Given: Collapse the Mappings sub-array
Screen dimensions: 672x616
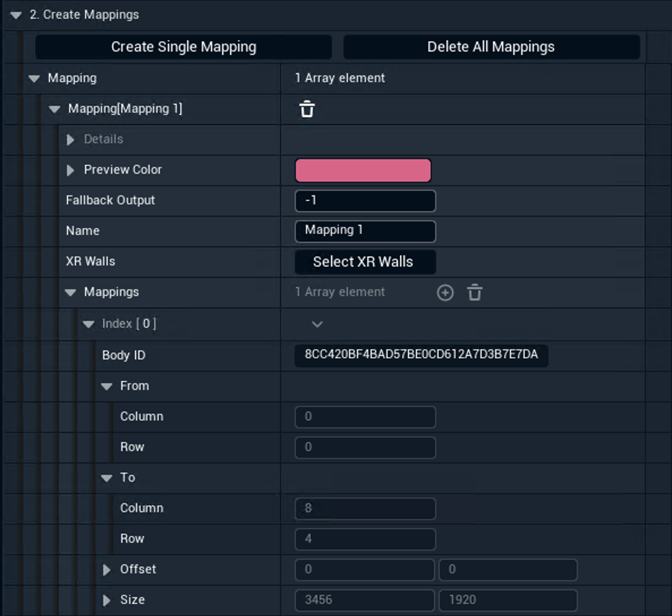Looking at the screenshot, I should point(70,293).
